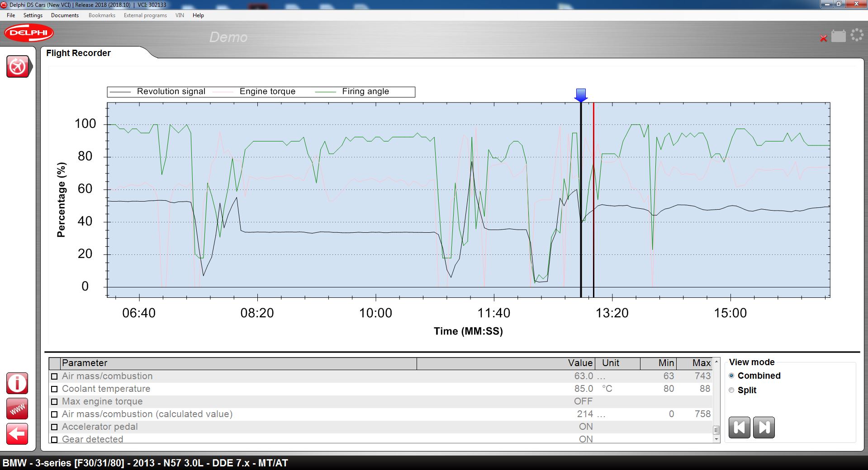Open the WWW web icon

pyautogui.click(x=17, y=409)
